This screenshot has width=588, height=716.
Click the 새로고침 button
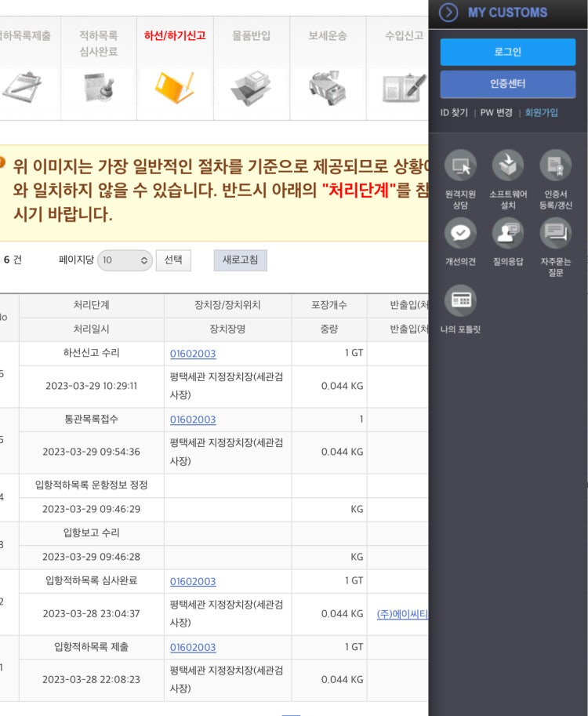[x=240, y=260]
